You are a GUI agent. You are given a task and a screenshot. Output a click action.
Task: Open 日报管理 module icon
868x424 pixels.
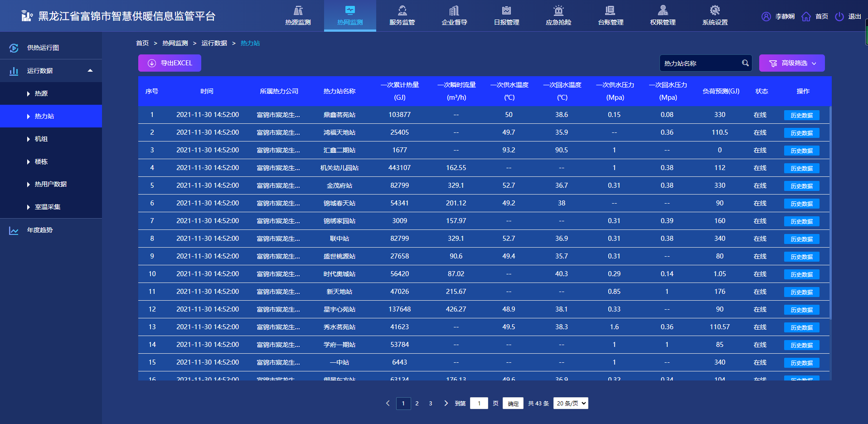point(506,10)
